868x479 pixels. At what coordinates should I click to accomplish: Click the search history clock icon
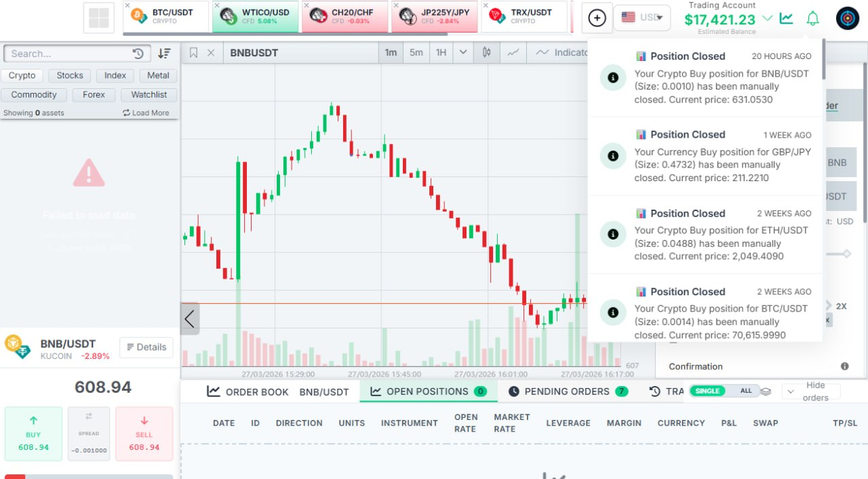tap(138, 54)
